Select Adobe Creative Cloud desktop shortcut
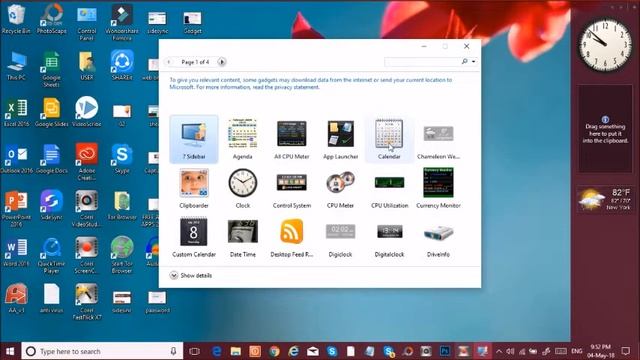 point(87,162)
